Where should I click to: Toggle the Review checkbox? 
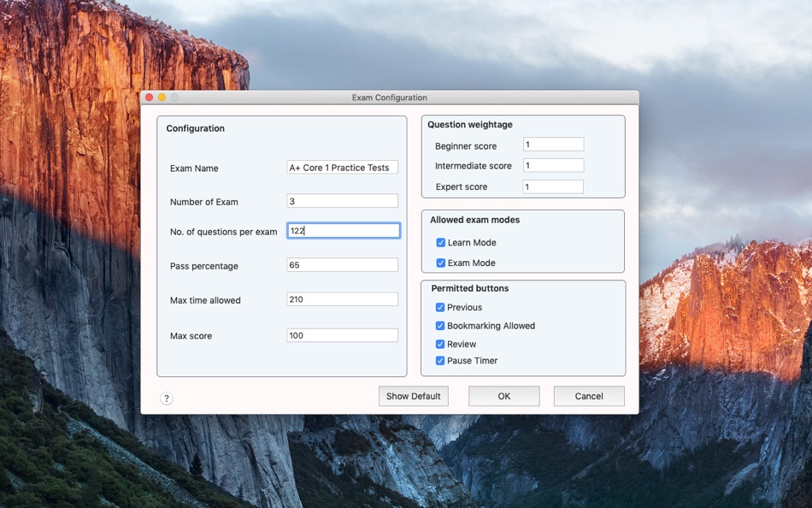[440, 344]
